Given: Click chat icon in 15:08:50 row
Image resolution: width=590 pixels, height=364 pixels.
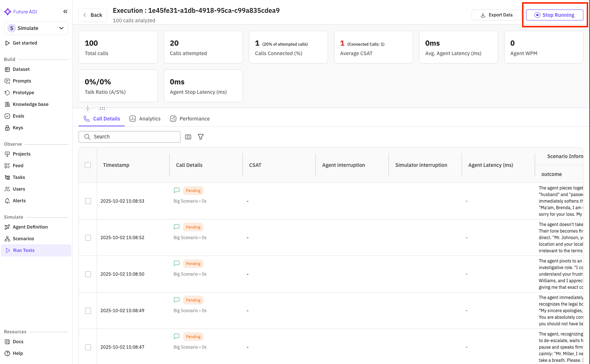Looking at the screenshot, I should (177, 263).
